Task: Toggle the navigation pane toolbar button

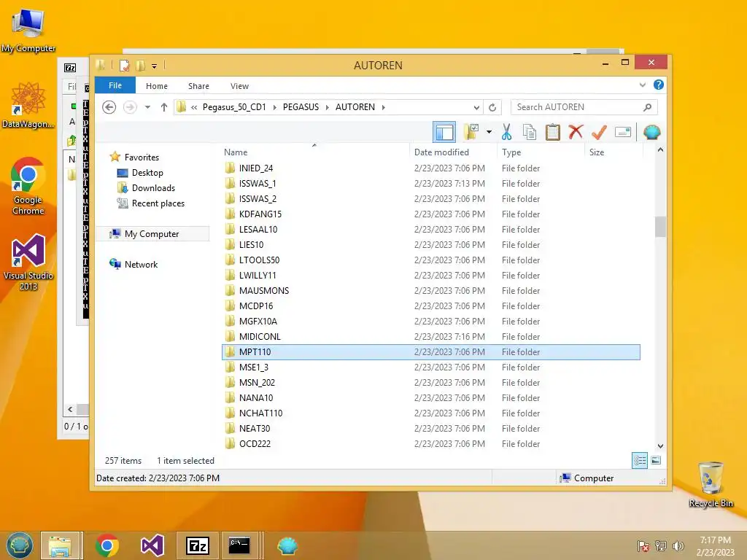Action: [x=444, y=132]
